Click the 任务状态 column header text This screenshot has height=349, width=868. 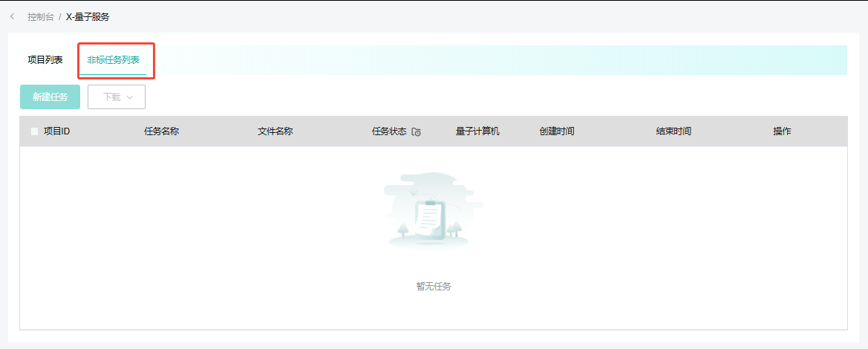(389, 131)
